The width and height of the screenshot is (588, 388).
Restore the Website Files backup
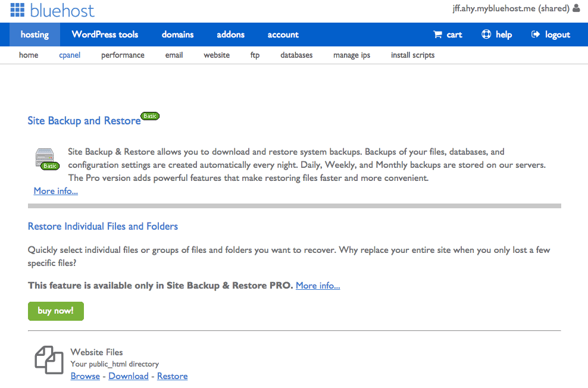(172, 376)
